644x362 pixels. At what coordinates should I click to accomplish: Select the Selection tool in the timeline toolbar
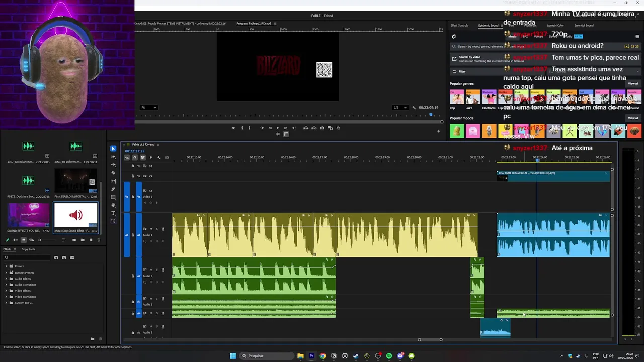[113, 149]
